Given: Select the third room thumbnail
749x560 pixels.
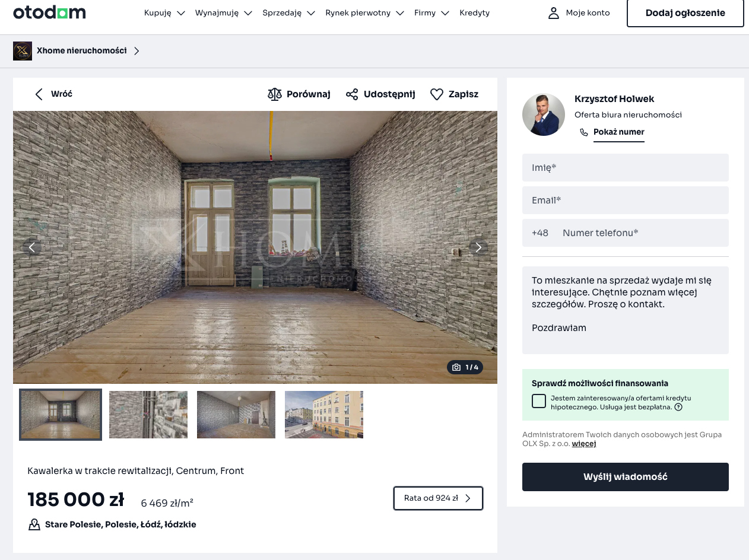Looking at the screenshot, I should [x=236, y=415].
